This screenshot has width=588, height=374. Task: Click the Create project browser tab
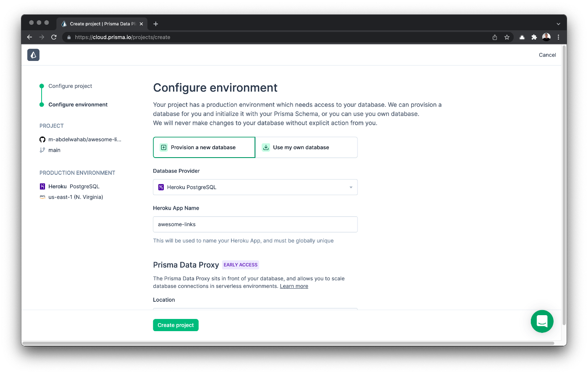pyautogui.click(x=103, y=24)
